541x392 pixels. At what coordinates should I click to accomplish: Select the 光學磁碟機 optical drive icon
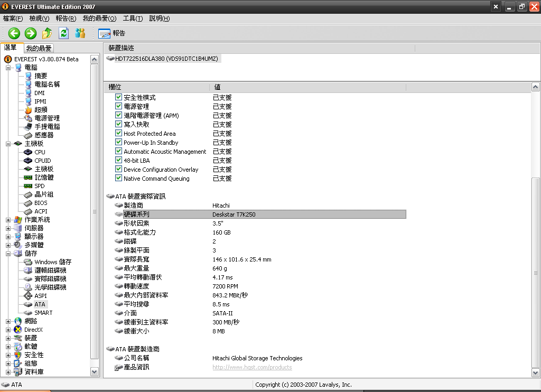(x=28, y=287)
